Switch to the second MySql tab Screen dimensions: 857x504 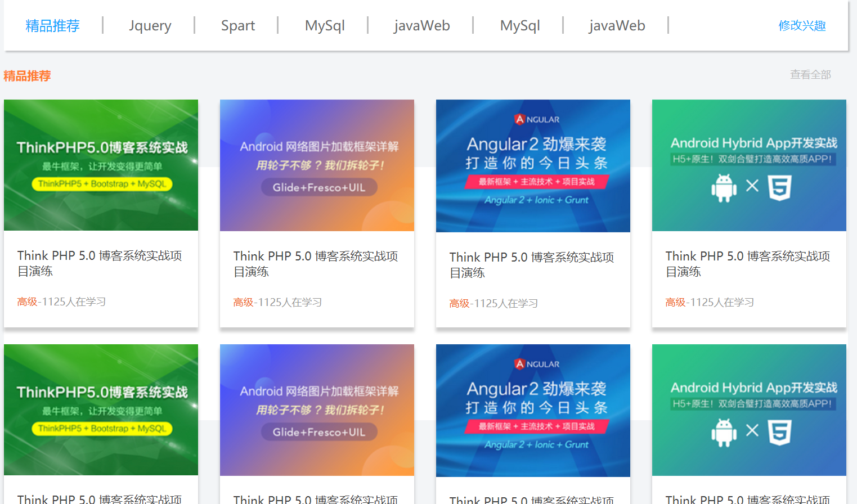[519, 25]
